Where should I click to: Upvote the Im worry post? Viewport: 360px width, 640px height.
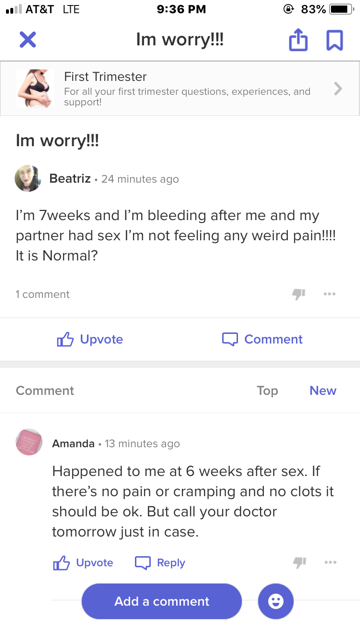point(90,339)
